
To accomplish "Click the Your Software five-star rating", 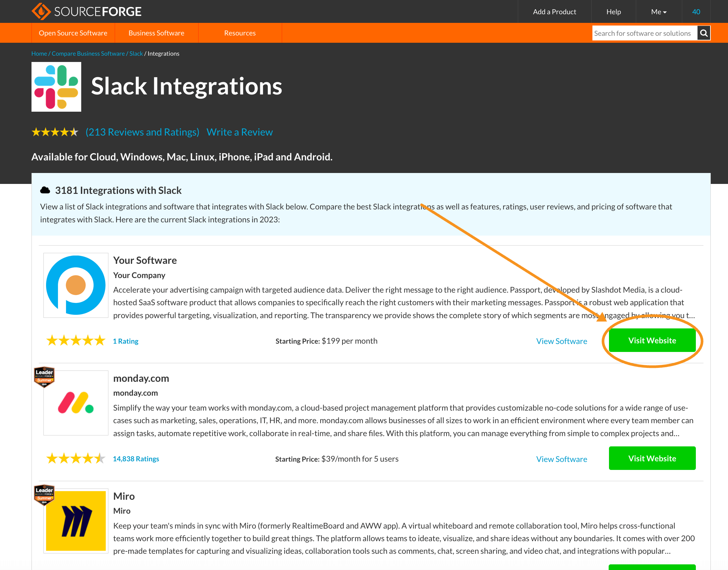I will 76,341.
